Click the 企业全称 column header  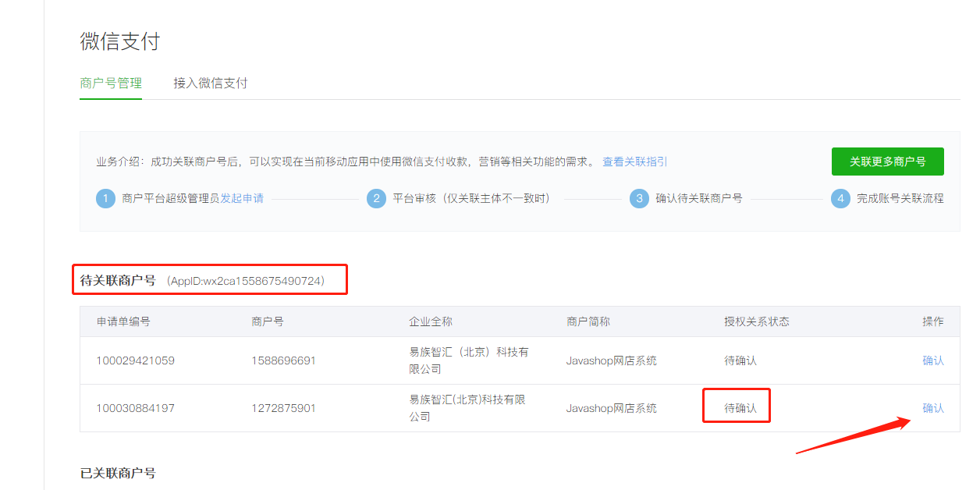431,321
